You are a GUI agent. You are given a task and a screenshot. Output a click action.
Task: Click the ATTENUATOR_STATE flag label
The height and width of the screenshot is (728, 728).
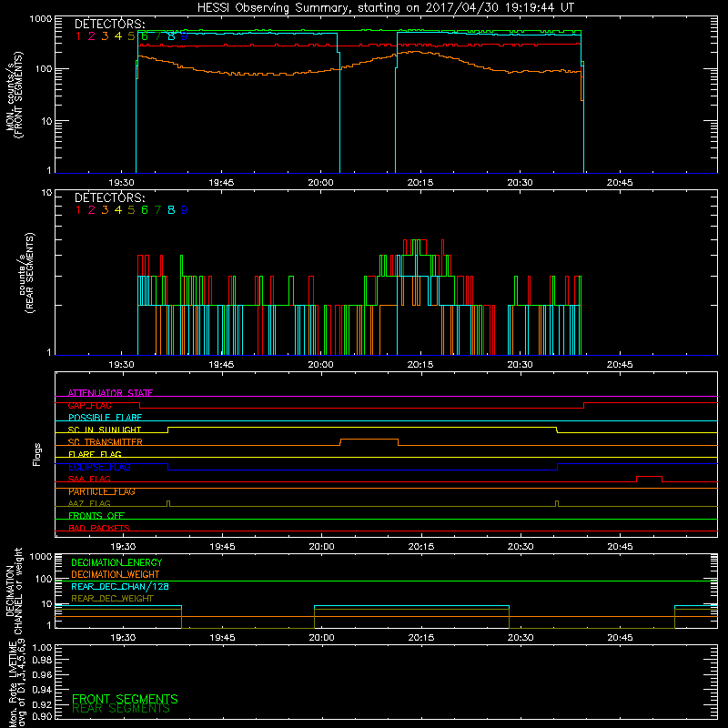tap(110, 393)
